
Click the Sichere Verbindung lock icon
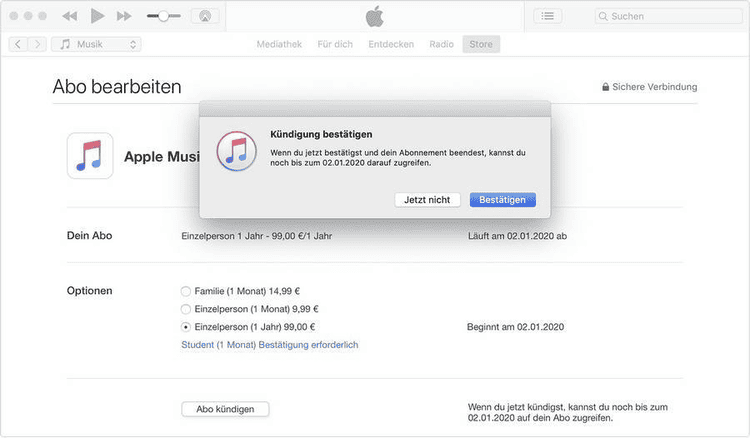606,87
